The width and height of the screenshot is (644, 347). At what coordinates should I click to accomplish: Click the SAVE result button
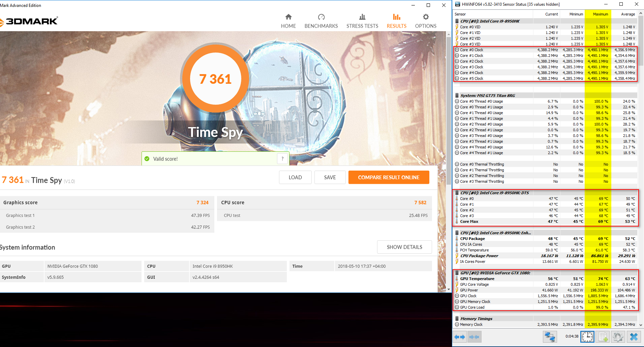point(330,177)
